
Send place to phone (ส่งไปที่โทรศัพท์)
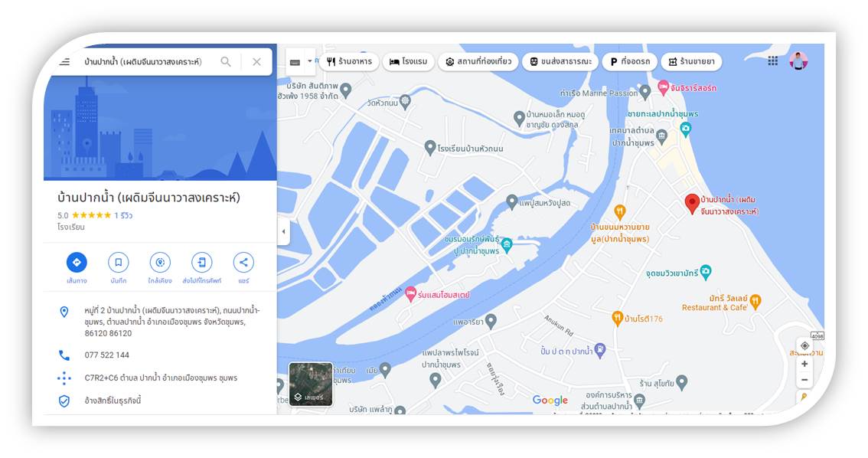point(202,262)
